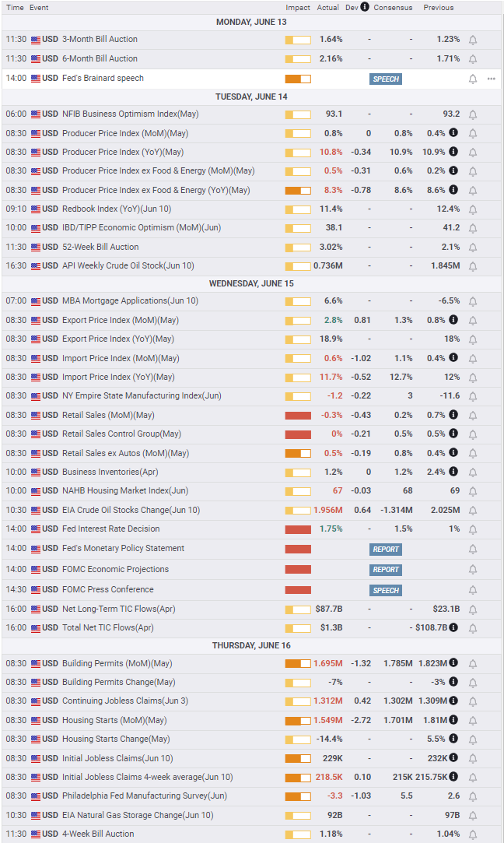This screenshot has width=504, height=843.
Task: Open Building Permits Change(May) event
Action: [119, 682]
